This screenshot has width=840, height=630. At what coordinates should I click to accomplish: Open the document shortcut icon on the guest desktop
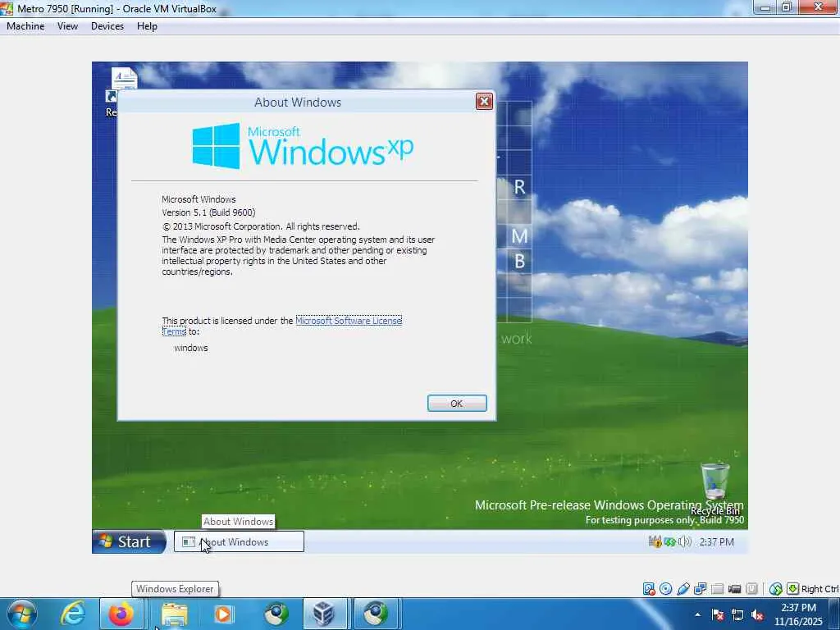coord(122,85)
